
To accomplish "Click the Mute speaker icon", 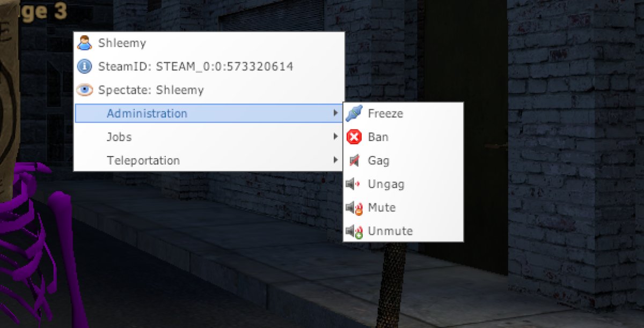I will 354,208.
